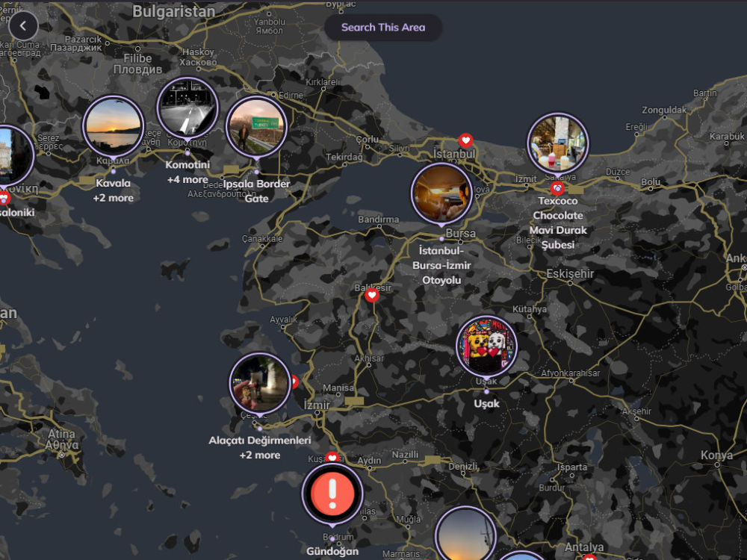Click the Bandırma town label
This screenshot has height=560, width=747.
coord(378,220)
